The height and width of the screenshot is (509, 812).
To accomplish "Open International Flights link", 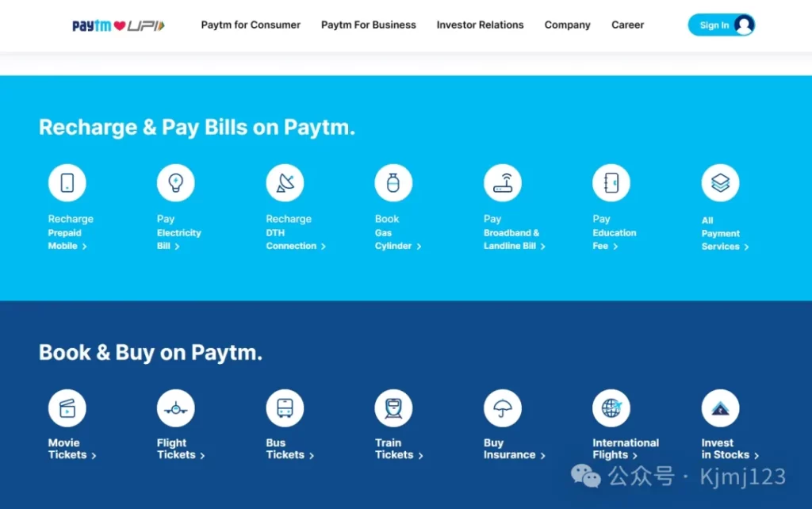I will point(626,449).
